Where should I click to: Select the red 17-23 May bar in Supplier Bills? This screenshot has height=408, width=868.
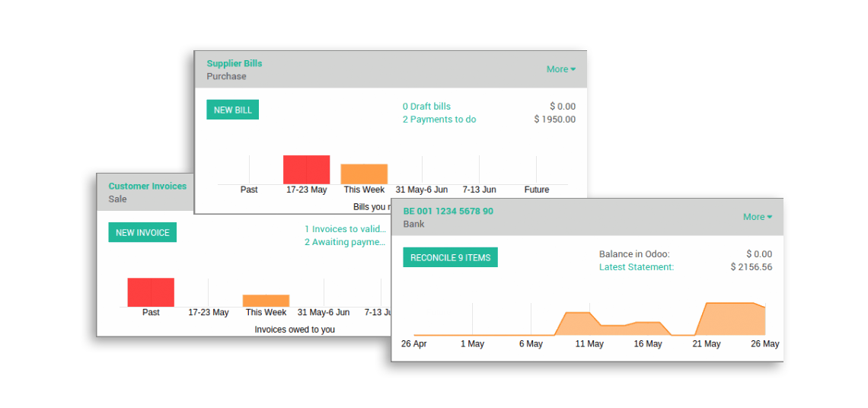306,170
